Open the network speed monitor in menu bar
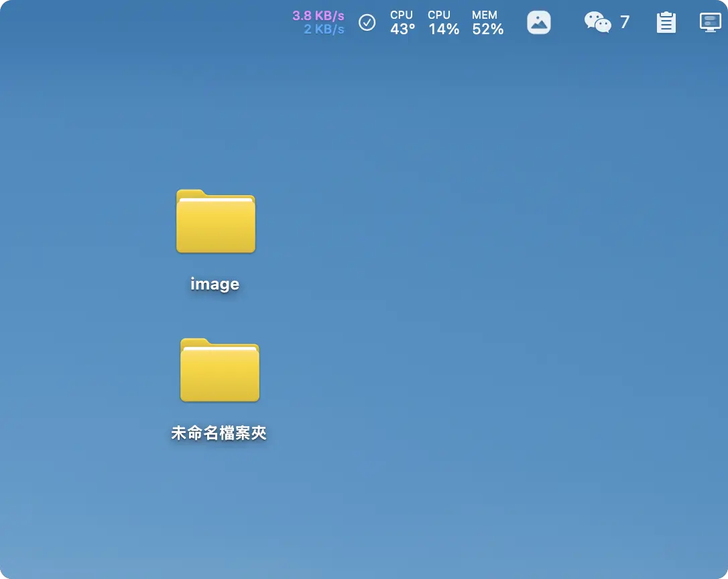Screen dimensions: 728x579 (318, 22)
